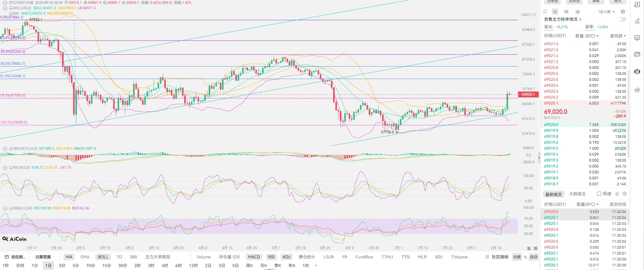The height and width of the screenshot is (270, 644).
Task: Open the 委托额 column dropdown
Action: coord(618,36)
